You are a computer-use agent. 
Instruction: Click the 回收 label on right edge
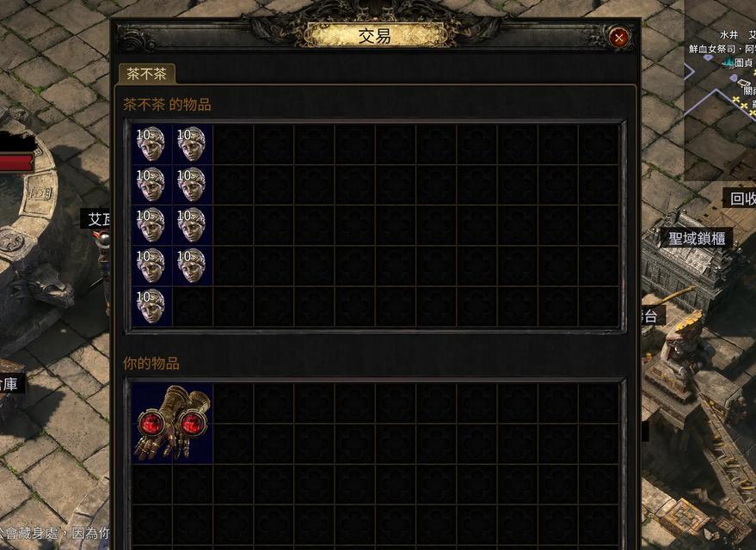(x=741, y=199)
